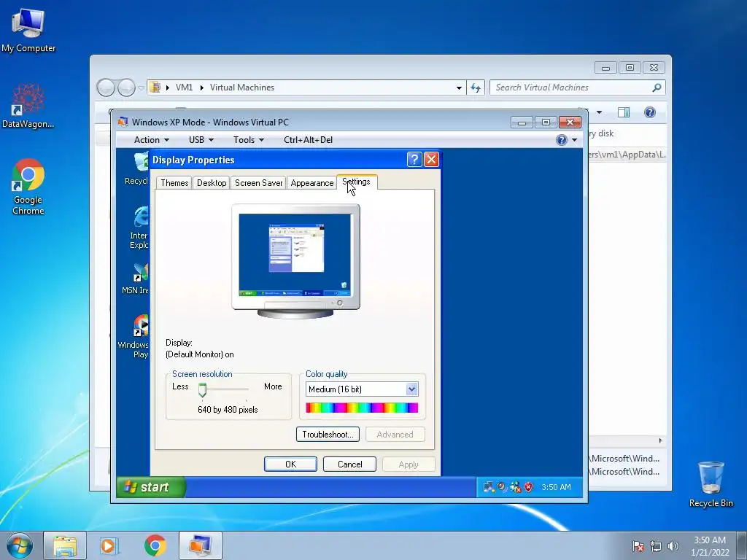747x560 pixels.
Task: Send Ctrl+Alt+Del to the virtual machine
Action: pyautogui.click(x=309, y=140)
